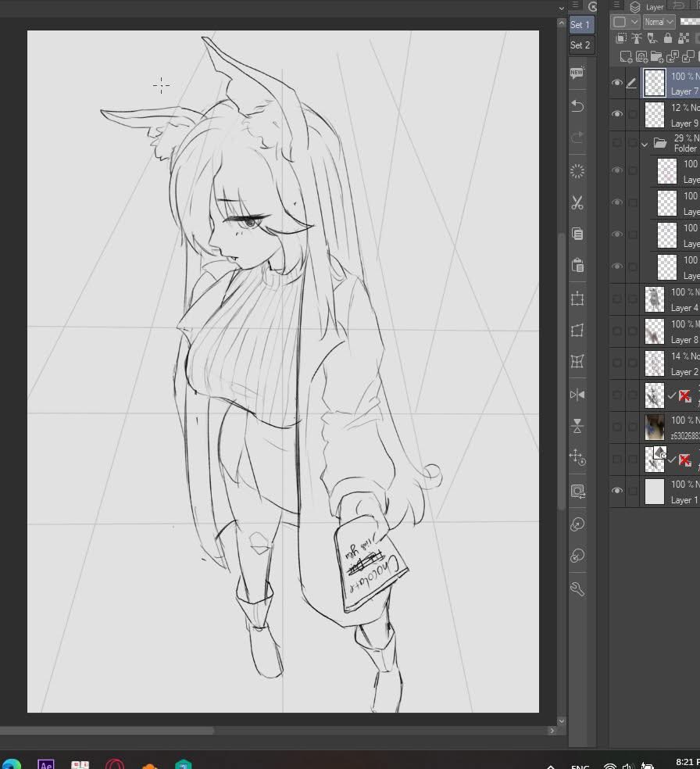Activate the Scale/Rotate transform icon
700x769 pixels.
coord(577,299)
